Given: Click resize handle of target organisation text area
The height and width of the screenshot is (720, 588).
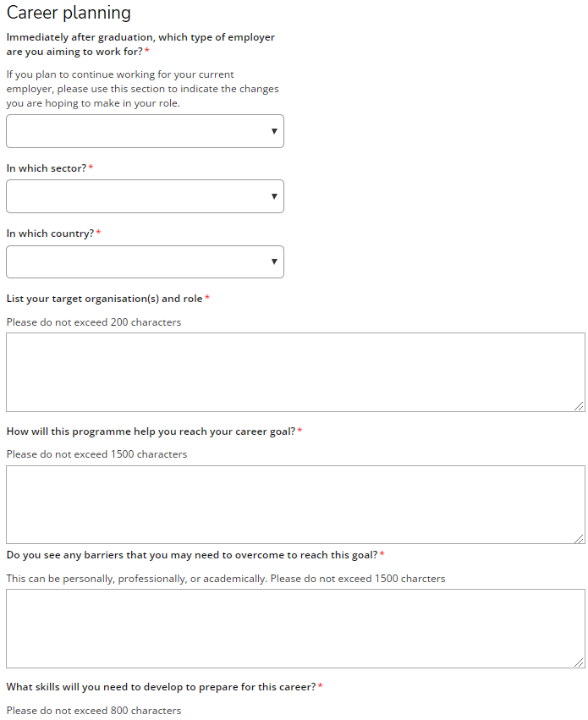Looking at the screenshot, I should pos(580,406).
